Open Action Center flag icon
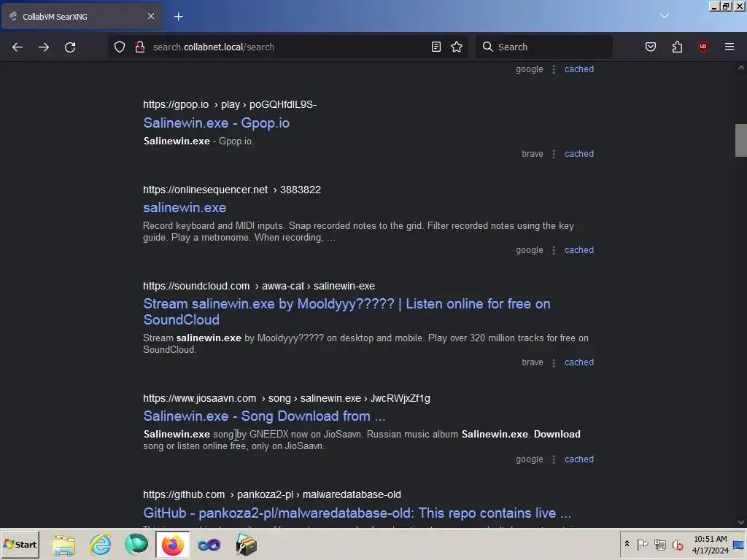747x560 pixels. point(642,544)
